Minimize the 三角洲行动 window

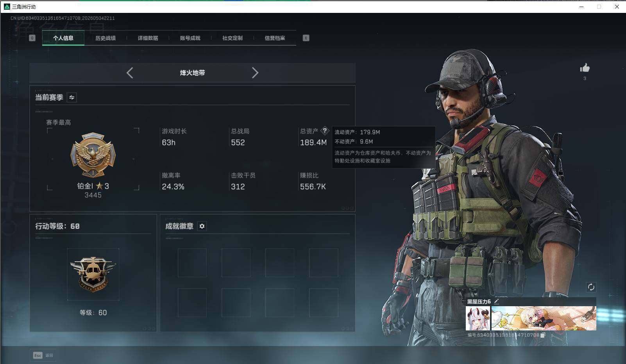pyautogui.click(x=581, y=7)
